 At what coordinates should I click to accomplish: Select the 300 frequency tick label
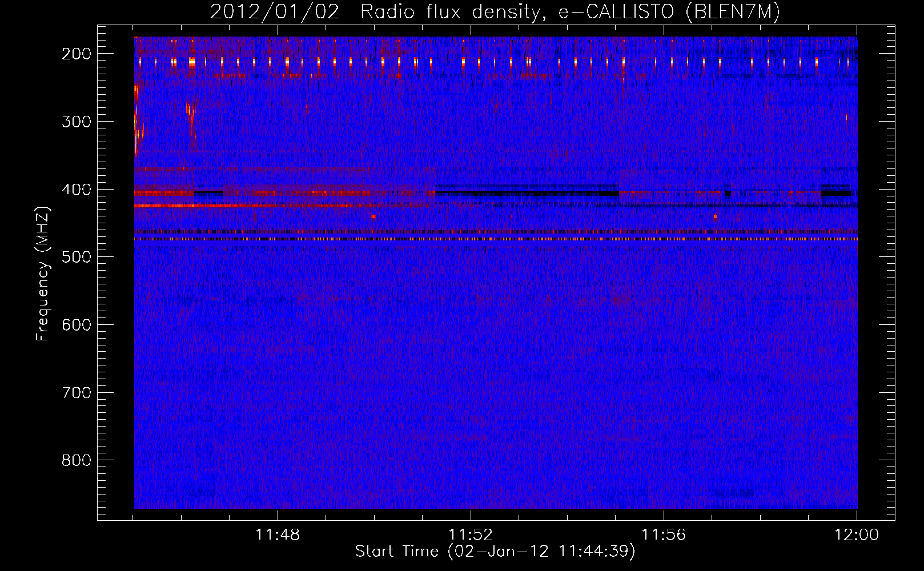(77, 122)
